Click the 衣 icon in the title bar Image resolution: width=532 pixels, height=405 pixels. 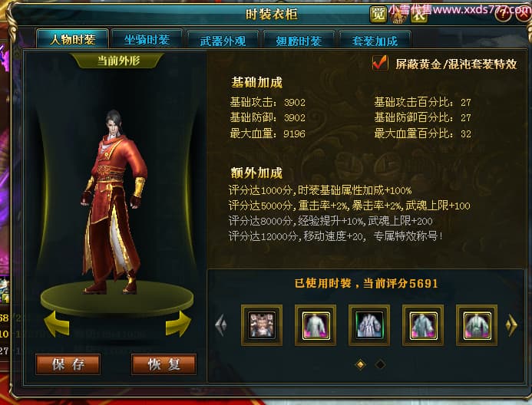[419, 15]
